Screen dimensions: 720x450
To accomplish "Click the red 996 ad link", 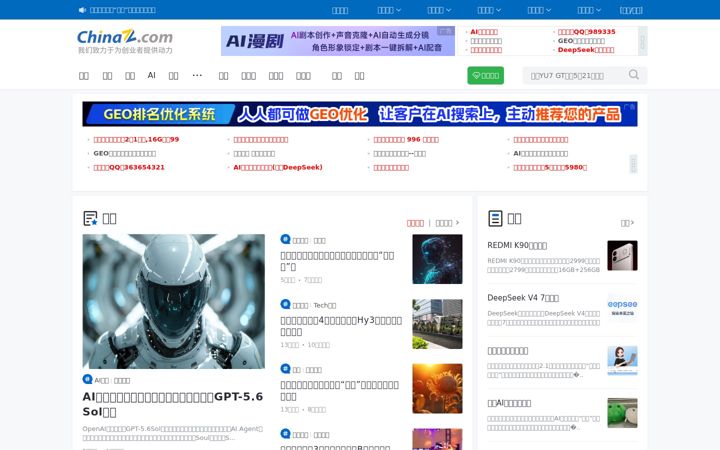I will click(x=406, y=140).
